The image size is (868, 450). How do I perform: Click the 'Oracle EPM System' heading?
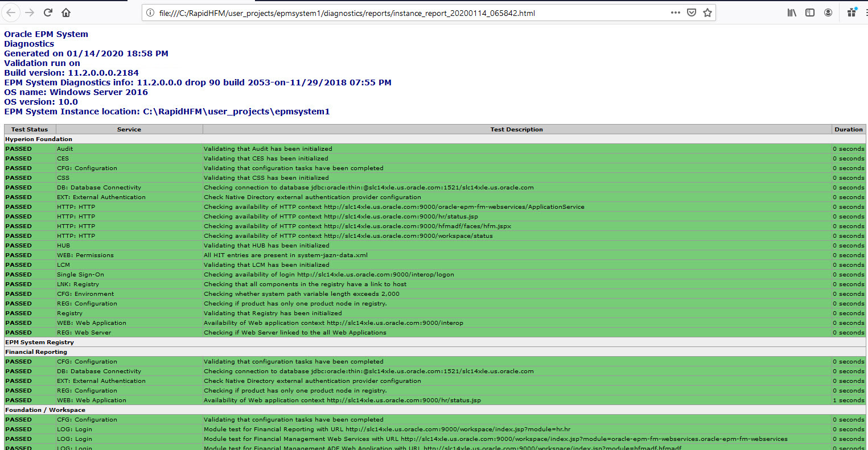coord(46,34)
